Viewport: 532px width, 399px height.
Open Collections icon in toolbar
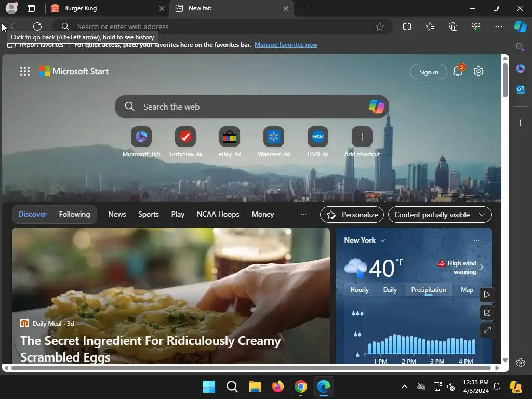pyautogui.click(x=453, y=26)
